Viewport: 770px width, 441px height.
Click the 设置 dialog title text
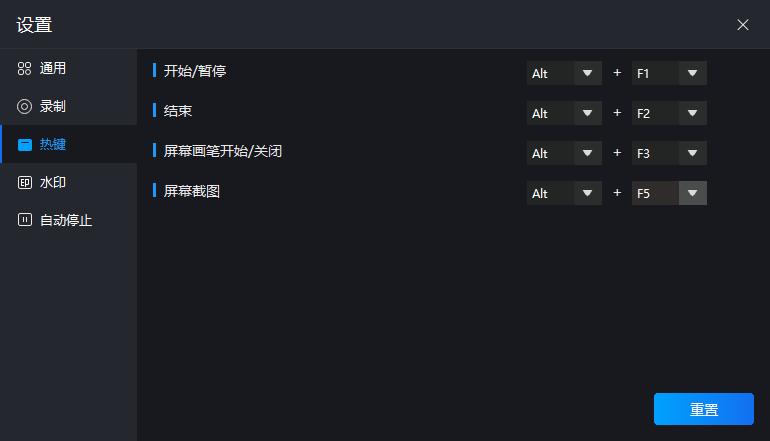click(34, 25)
